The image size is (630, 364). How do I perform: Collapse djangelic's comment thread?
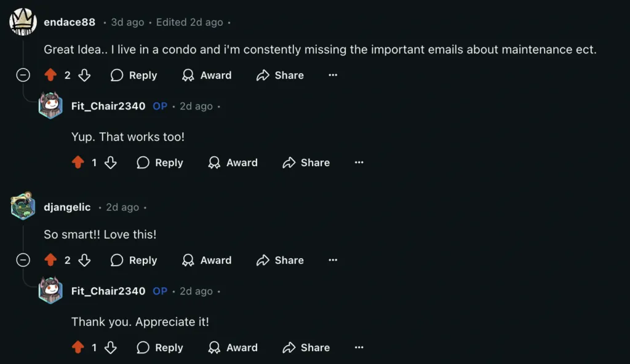23,260
